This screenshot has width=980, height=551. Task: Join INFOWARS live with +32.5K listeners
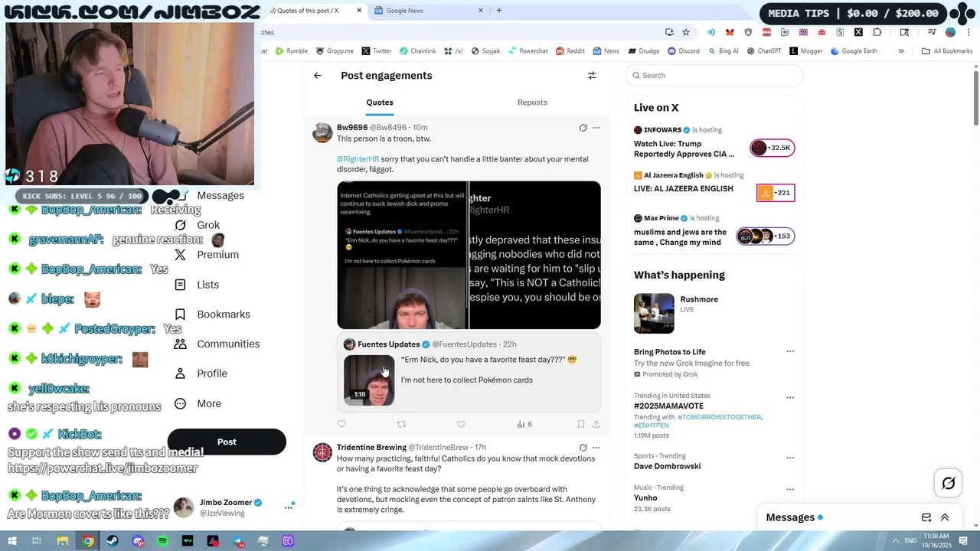[x=772, y=148]
